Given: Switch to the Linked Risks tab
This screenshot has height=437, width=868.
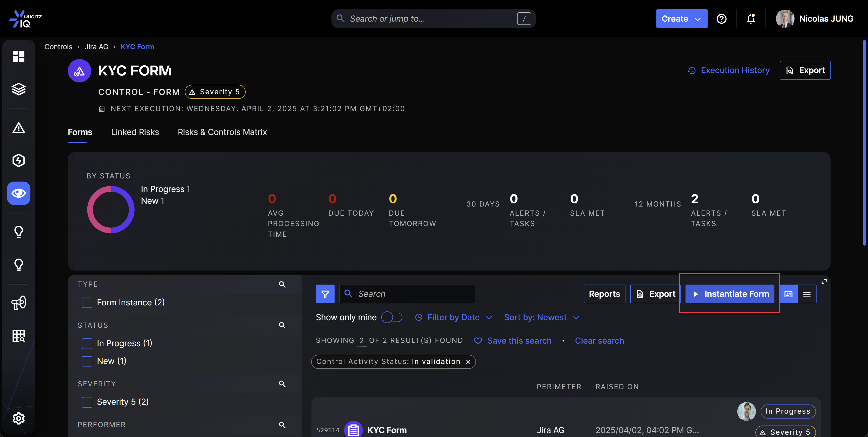Looking at the screenshot, I should [x=135, y=132].
